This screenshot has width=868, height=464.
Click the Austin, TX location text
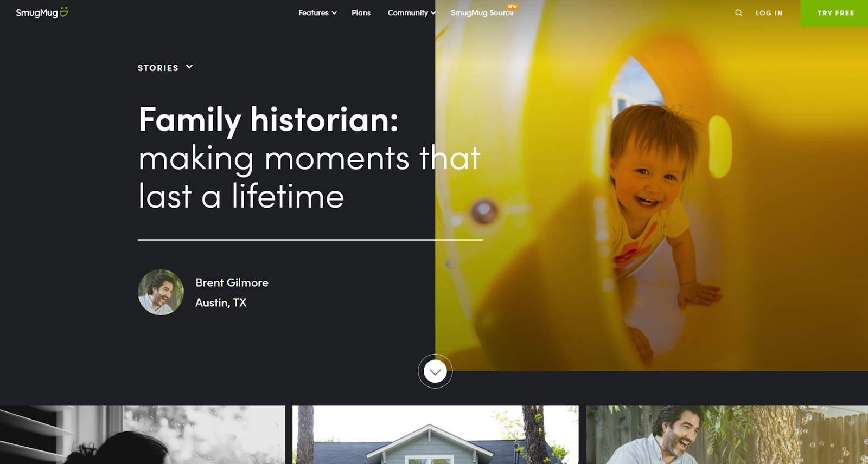tap(221, 302)
